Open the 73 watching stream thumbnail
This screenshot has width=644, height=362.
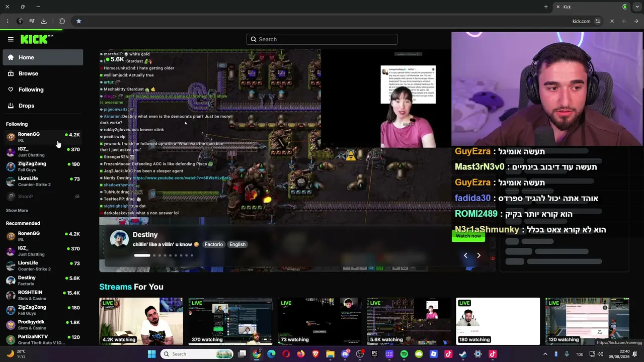click(319, 321)
